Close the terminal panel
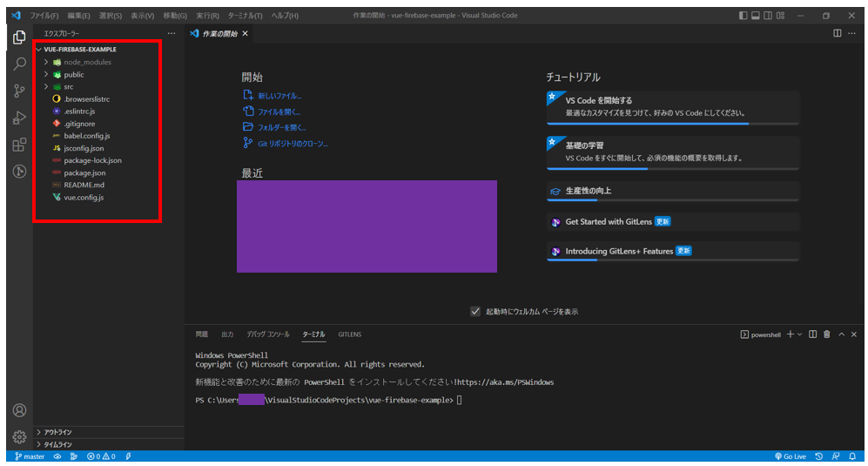The image size is (868, 466). click(853, 334)
